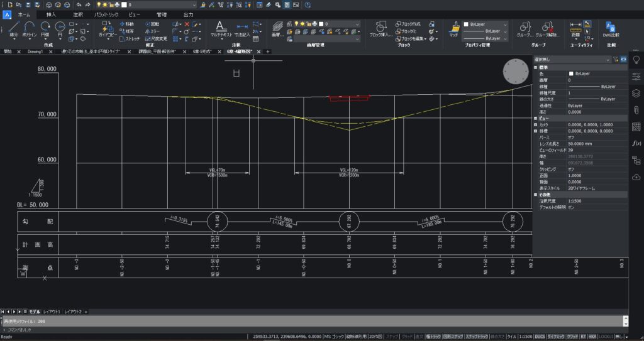Collapse the 標準 section in the properties panel
Viewport: 644px width, 341px height.
[x=536, y=67]
